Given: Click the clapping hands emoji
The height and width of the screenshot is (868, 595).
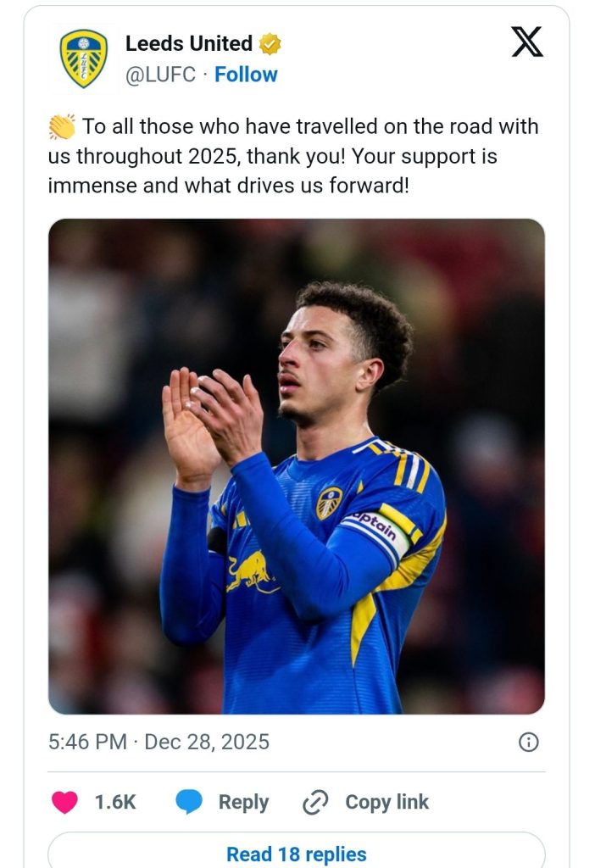Looking at the screenshot, I should (x=62, y=127).
